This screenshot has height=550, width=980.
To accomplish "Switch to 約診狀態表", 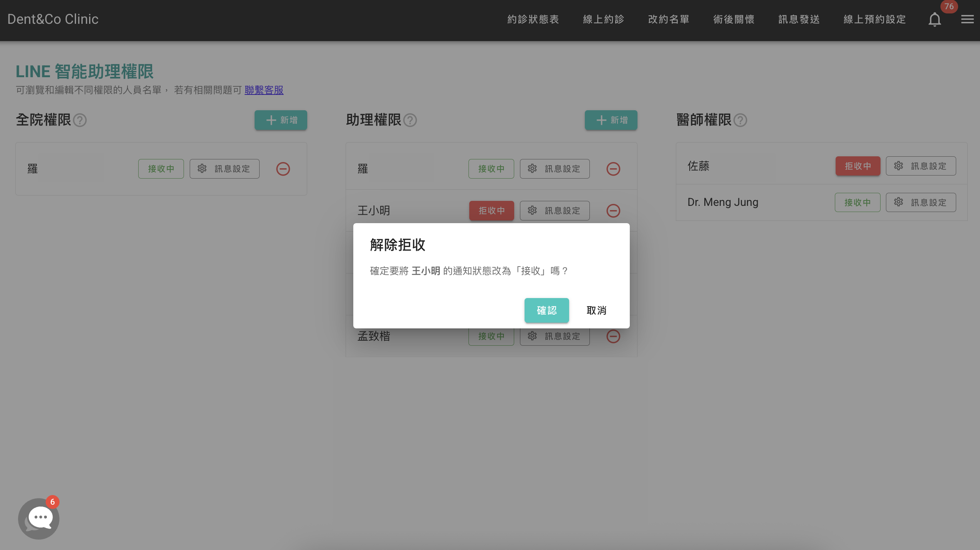I will coord(533,19).
